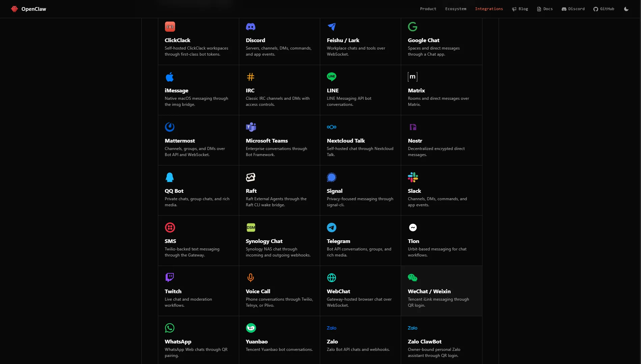Click the Tlon white circle icon
The height and width of the screenshot is (364, 641).
coord(413,227)
